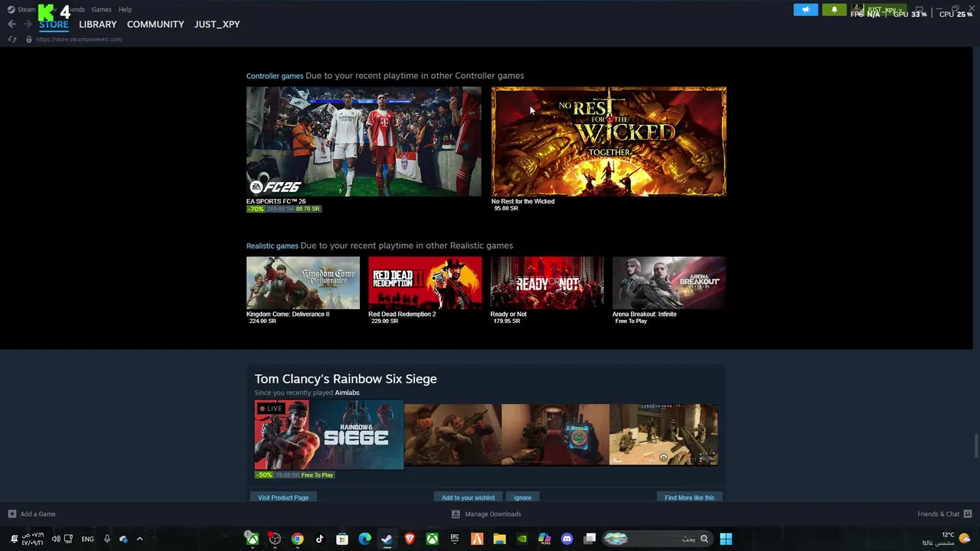Viewport: 980px width, 551px height.
Task: Launch Epic Games from the taskbar
Action: pos(455,539)
